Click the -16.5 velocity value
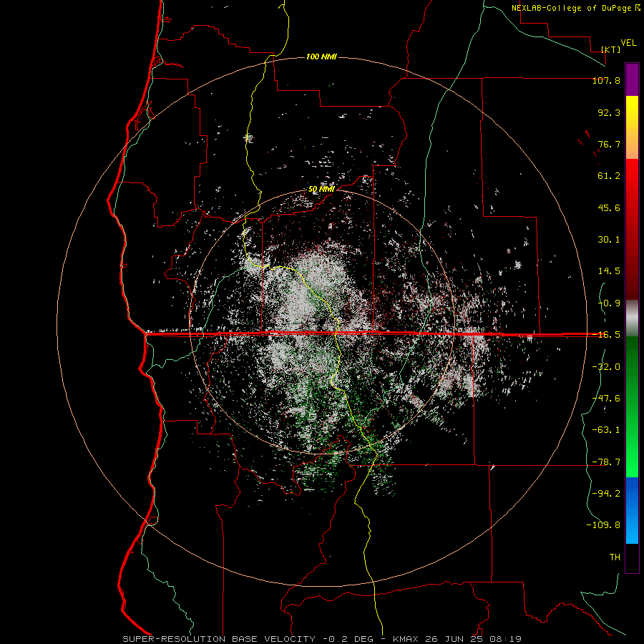 click(606, 335)
